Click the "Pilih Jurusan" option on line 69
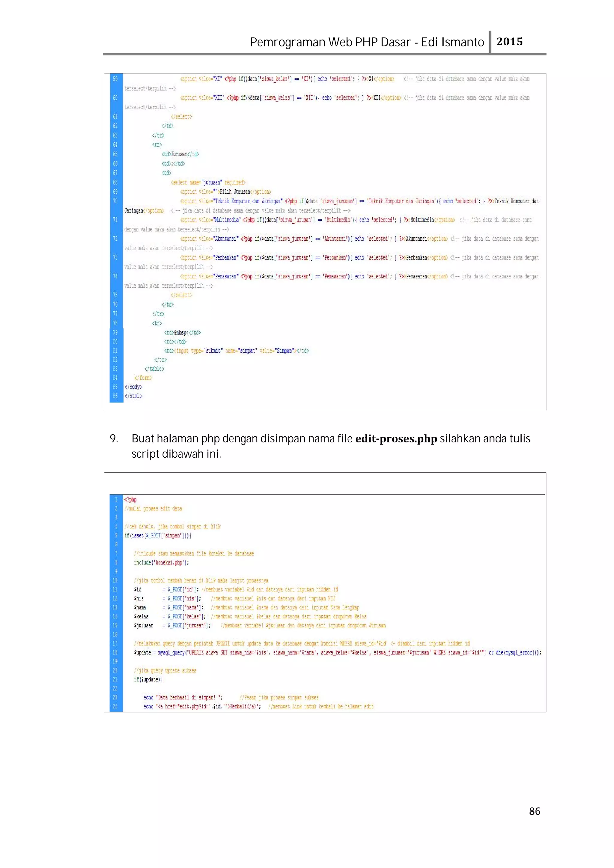 [226, 192]
